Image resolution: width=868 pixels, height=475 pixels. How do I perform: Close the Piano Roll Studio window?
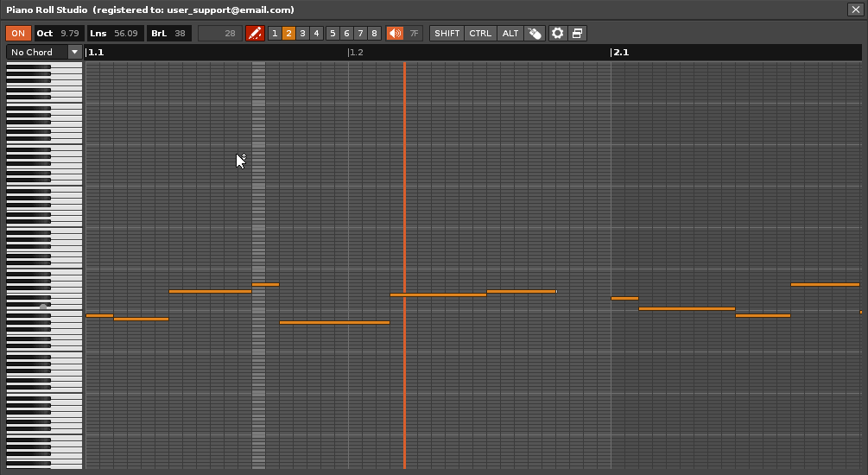(x=855, y=9)
